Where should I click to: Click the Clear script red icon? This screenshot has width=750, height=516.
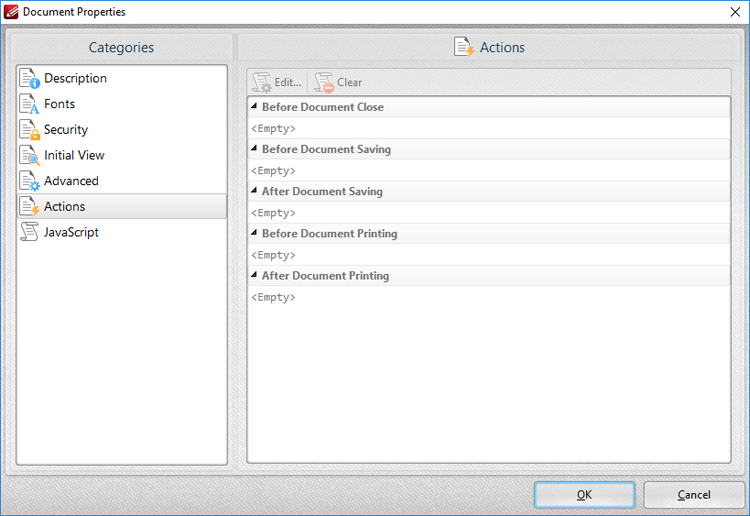324,82
